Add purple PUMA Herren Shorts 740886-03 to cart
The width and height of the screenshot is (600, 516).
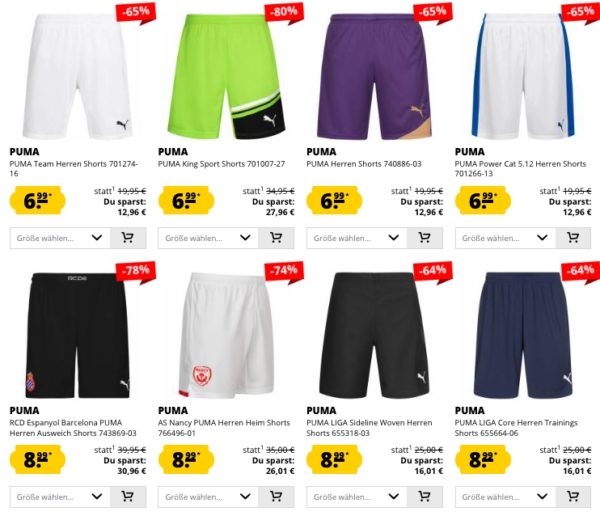pos(425,238)
